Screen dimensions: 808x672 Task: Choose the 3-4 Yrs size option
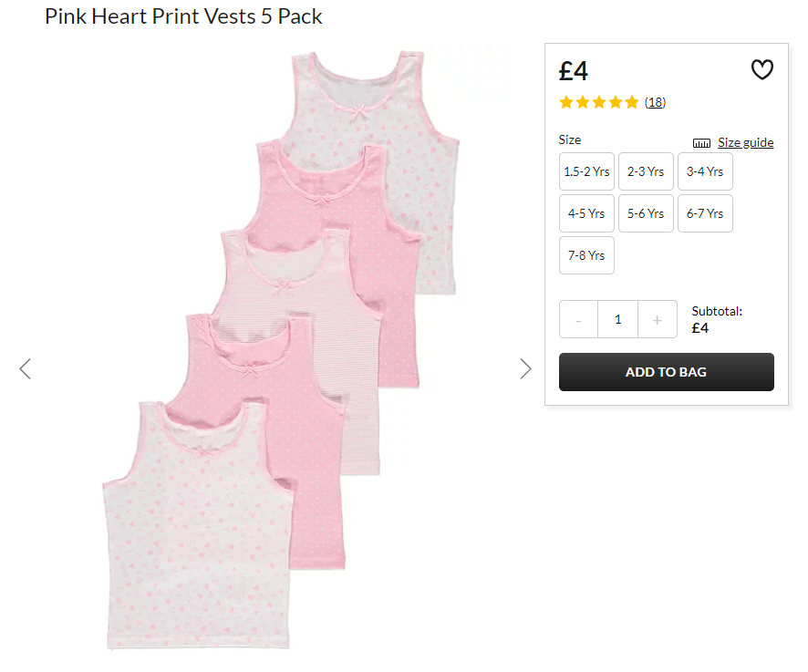(x=705, y=171)
